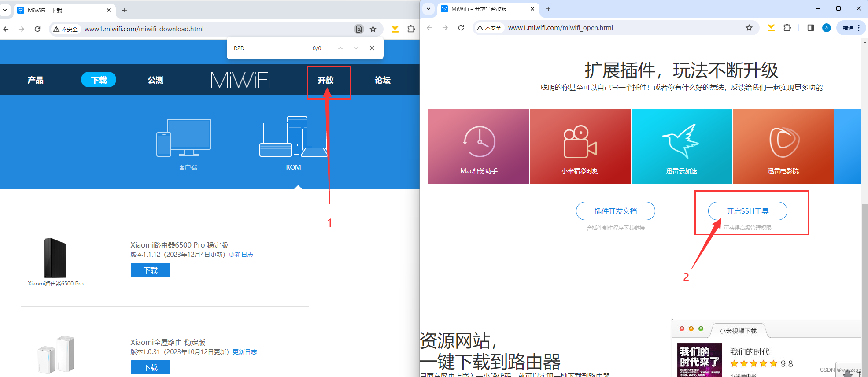Click the 插件开发文档 button
This screenshot has width=868, height=377.
(x=616, y=211)
